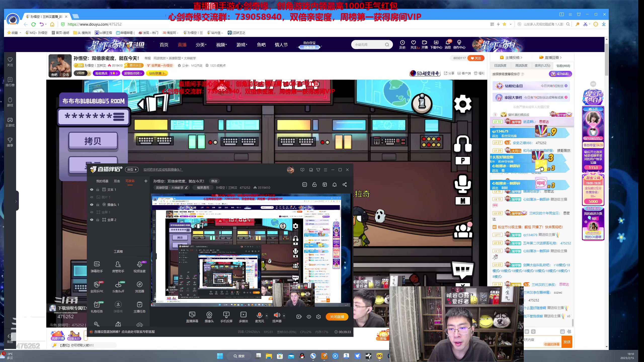Open the share icon in 直播伴侣
This screenshot has width=644, height=362.
click(x=345, y=185)
